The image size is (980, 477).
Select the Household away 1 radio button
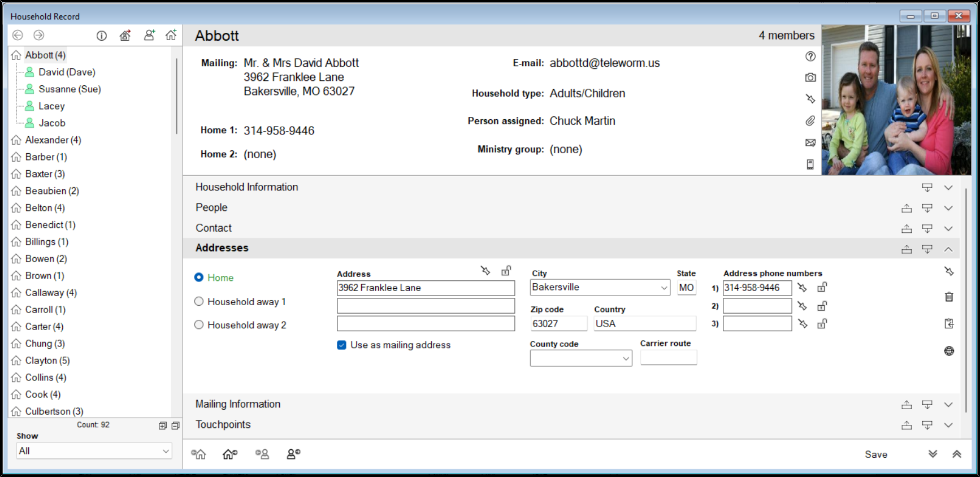coord(199,302)
